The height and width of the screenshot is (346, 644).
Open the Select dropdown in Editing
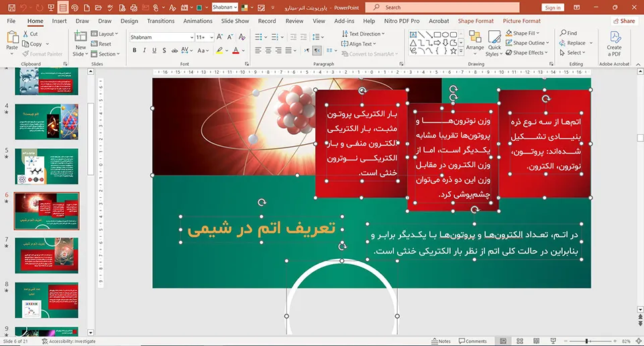572,52
